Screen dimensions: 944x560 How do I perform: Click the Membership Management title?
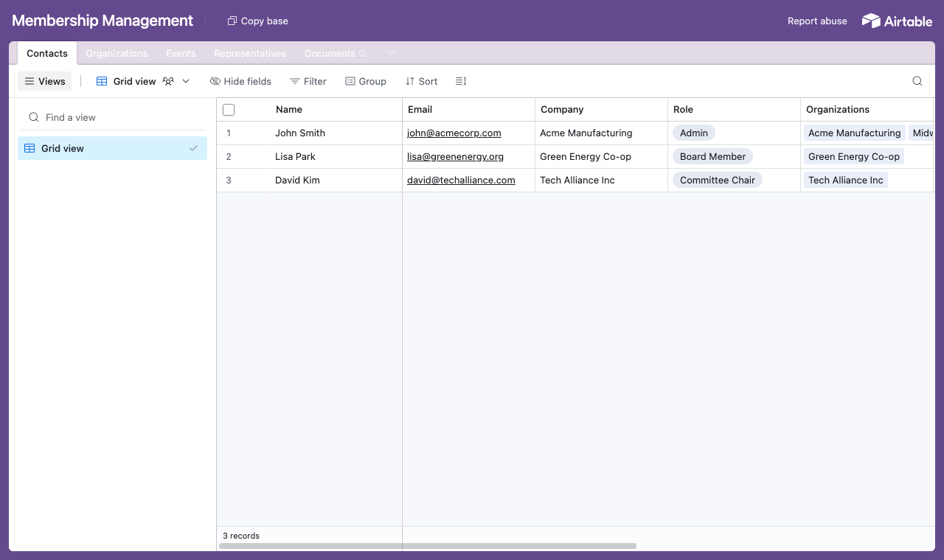[x=103, y=21]
